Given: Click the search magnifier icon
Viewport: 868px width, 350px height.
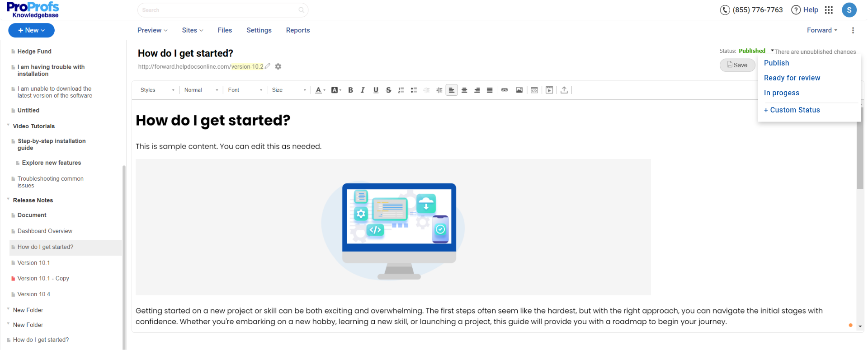Looking at the screenshot, I should 302,10.
